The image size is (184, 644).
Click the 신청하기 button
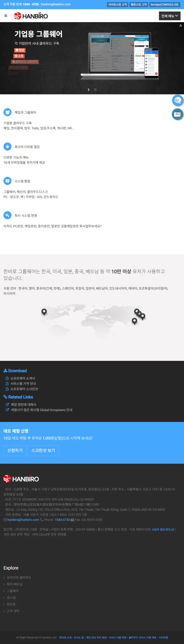(x=15, y=451)
